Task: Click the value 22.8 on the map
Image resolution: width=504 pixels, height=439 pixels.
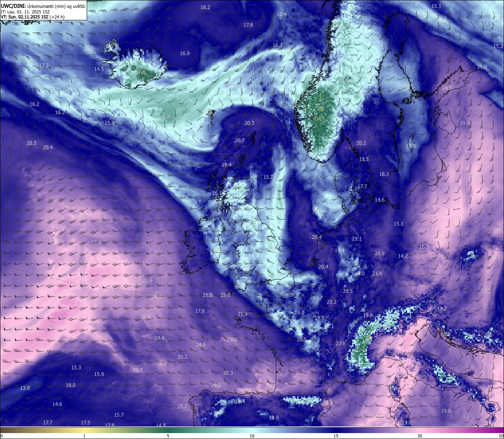Action: (341, 343)
